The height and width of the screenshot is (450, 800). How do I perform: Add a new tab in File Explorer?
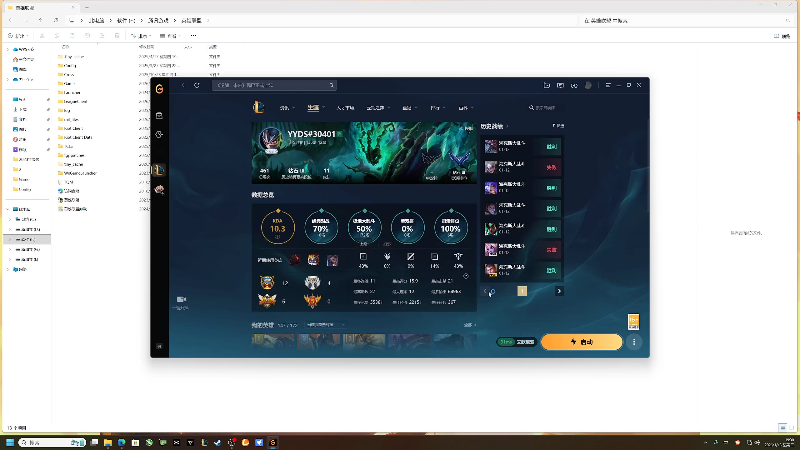pyautogui.click(x=87, y=7)
